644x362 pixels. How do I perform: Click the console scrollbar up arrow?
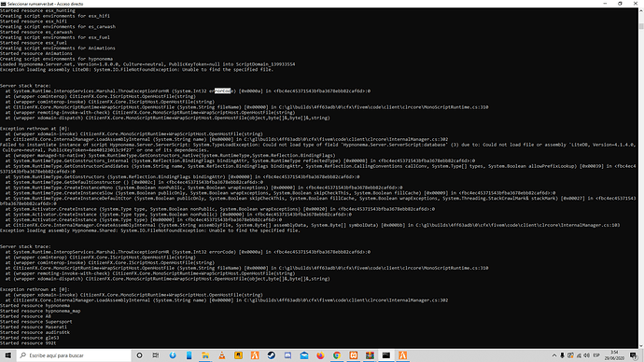[x=640, y=11]
